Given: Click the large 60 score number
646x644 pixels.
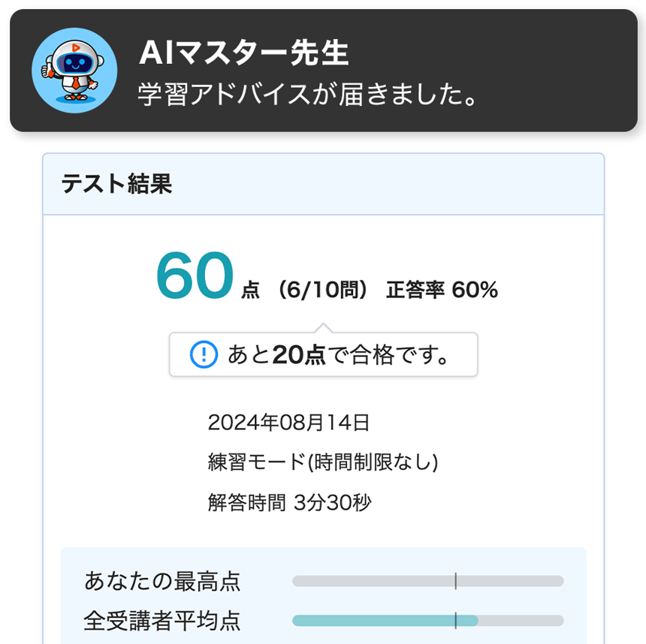Looking at the screenshot, I should click(x=195, y=276).
